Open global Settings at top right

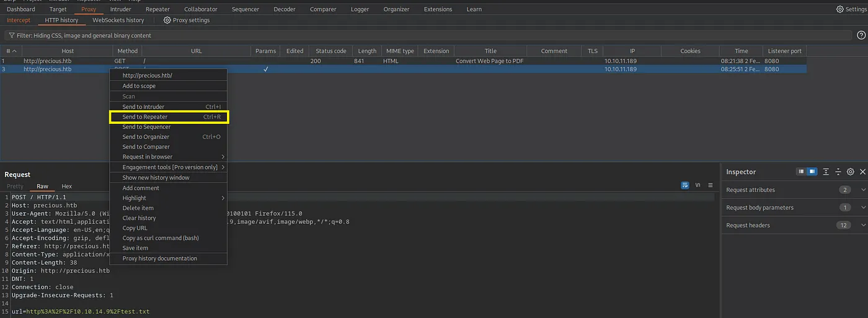(840, 9)
